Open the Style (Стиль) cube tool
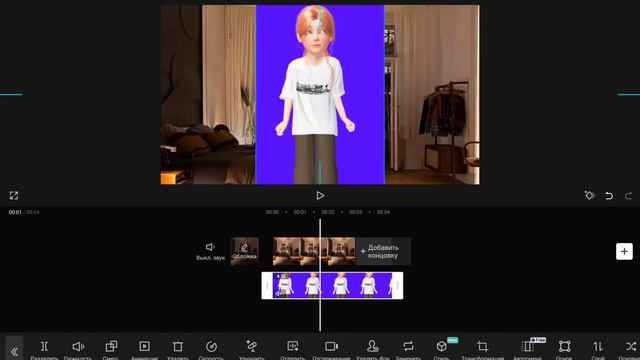Screen dimensions: 640x360 pos(442,349)
